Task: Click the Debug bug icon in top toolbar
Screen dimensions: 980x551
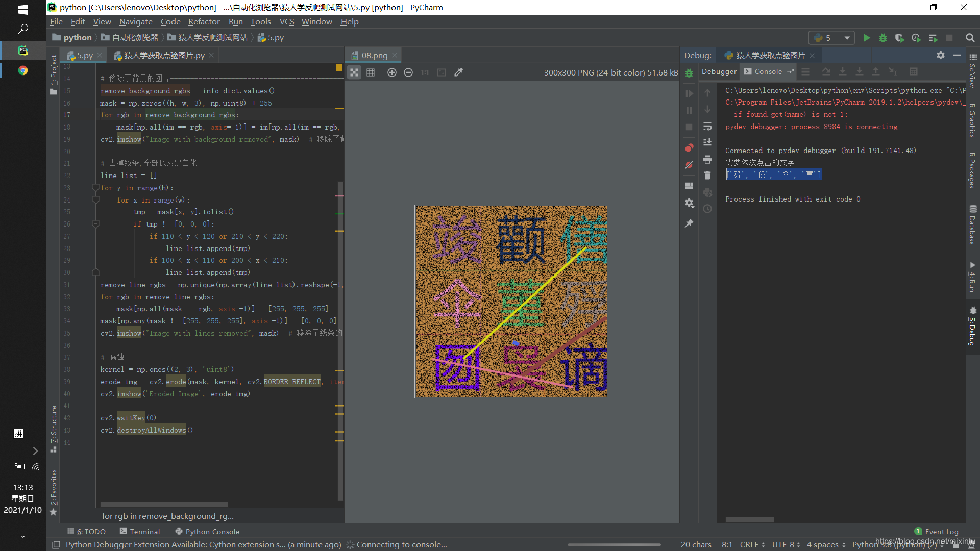Action: [x=883, y=38]
